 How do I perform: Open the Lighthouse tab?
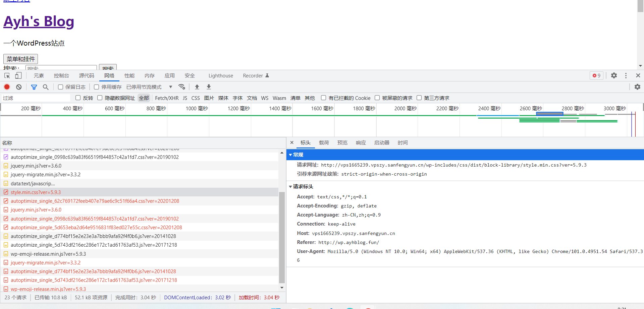coord(221,76)
